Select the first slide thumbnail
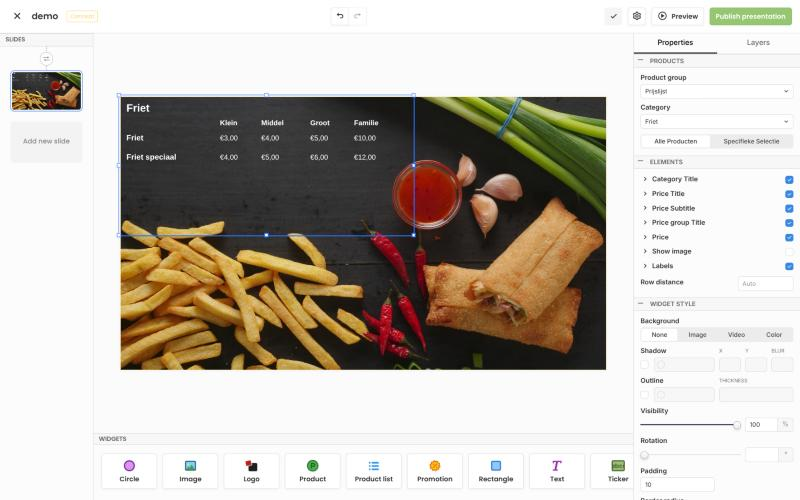This screenshot has height=500, width=800. [x=46, y=91]
